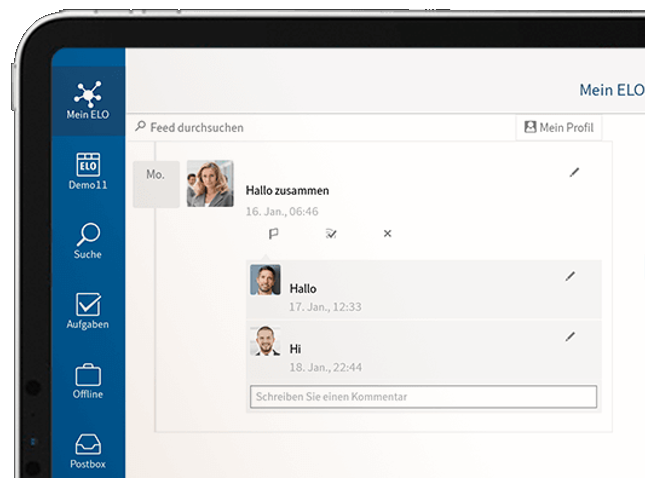Click the avatar beside the 'Hallo' comment
Image resolution: width=645 pixels, height=478 pixels.
(265, 280)
